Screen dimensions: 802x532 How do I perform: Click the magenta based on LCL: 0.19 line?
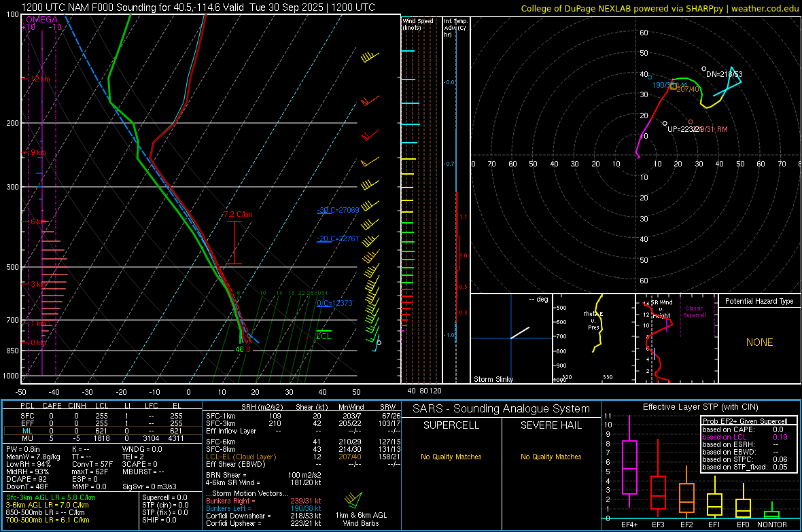pyautogui.click(x=745, y=437)
